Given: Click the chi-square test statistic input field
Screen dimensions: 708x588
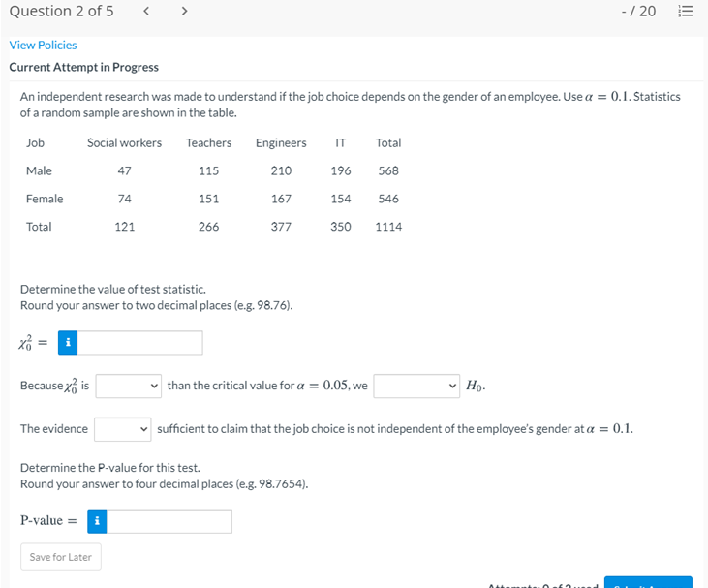Looking at the screenshot, I should [140, 342].
